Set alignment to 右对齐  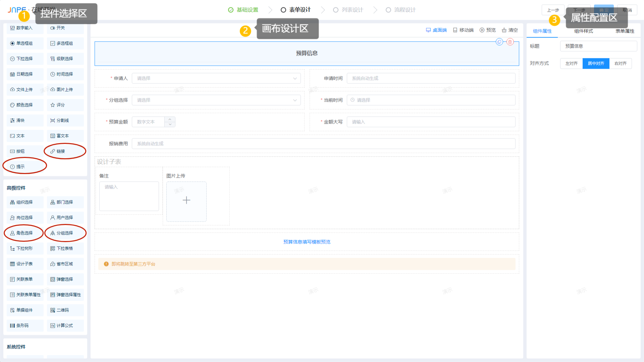(x=620, y=63)
